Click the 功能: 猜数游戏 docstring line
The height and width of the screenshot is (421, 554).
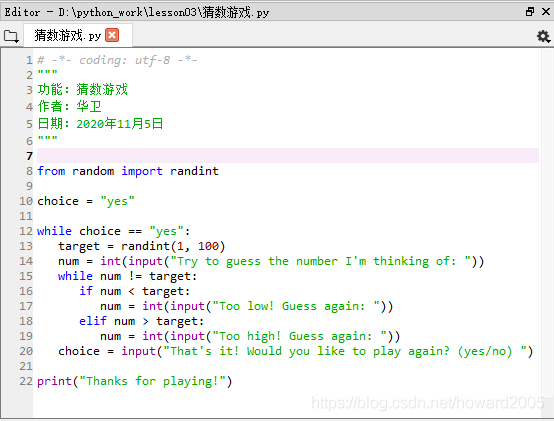[83, 89]
